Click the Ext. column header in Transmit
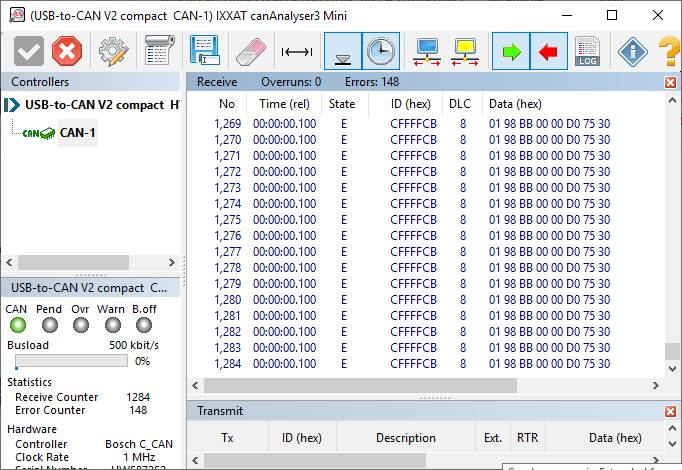 pos(493,438)
